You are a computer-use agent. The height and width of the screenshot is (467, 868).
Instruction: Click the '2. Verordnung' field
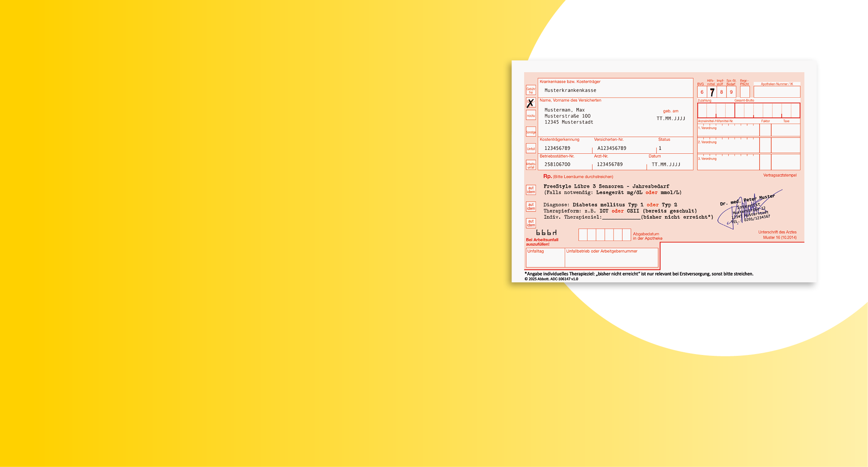(728, 145)
